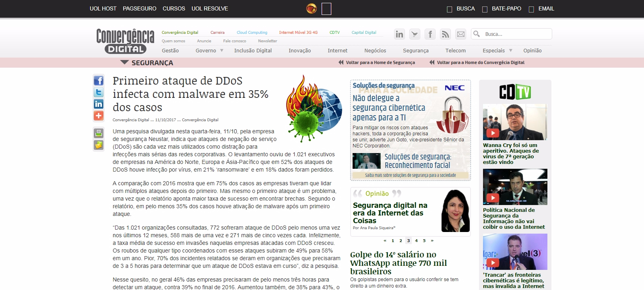Click the UOL globe logo in the top bar
The height and width of the screenshot is (290, 644).
[312, 8]
